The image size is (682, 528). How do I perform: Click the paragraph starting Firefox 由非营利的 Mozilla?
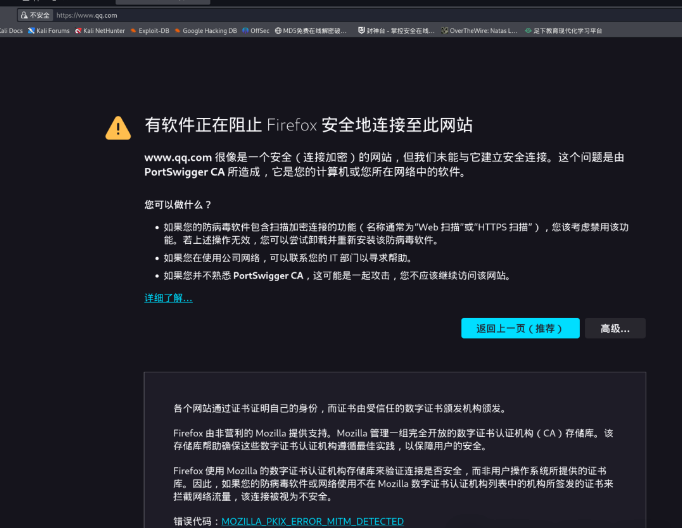(393, 440)
